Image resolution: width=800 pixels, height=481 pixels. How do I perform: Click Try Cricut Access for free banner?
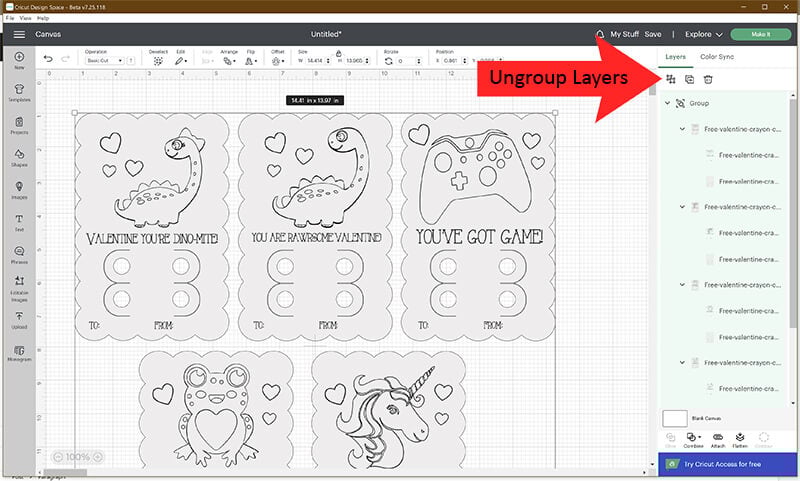pos(727,464)
